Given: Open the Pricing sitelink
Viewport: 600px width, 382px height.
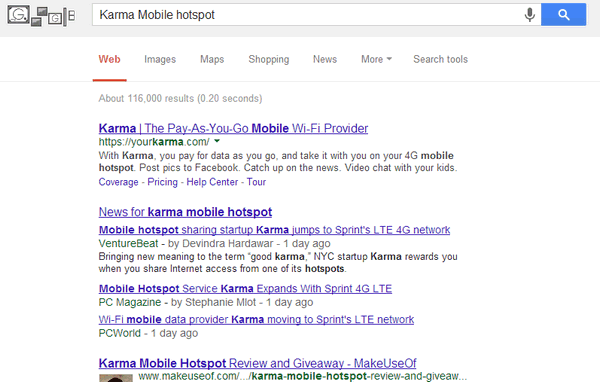Looking at the screenshot, I should tap(163, 182).
